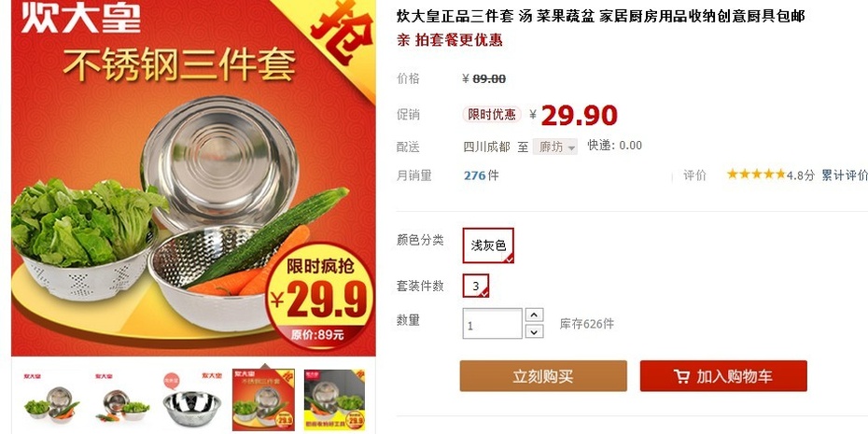
Task: Open the 廊坊 delivery city dropdown
Action: click(555, 147)
